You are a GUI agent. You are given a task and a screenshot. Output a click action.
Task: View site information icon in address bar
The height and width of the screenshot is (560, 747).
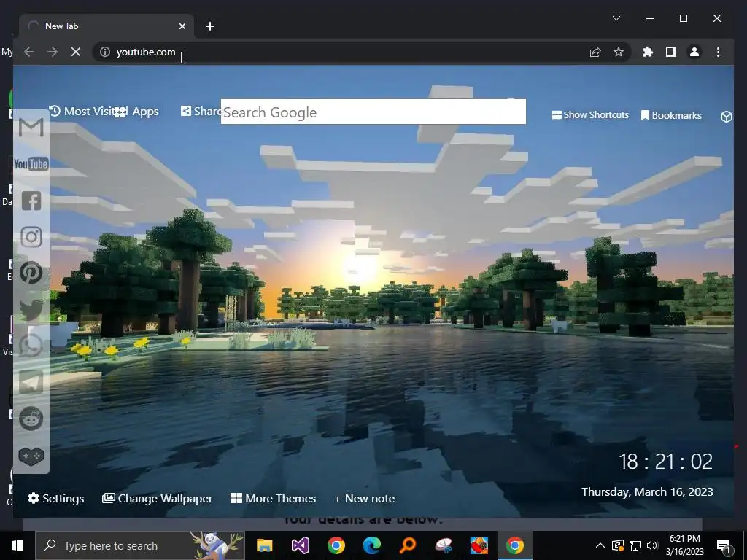pos(105,52)
